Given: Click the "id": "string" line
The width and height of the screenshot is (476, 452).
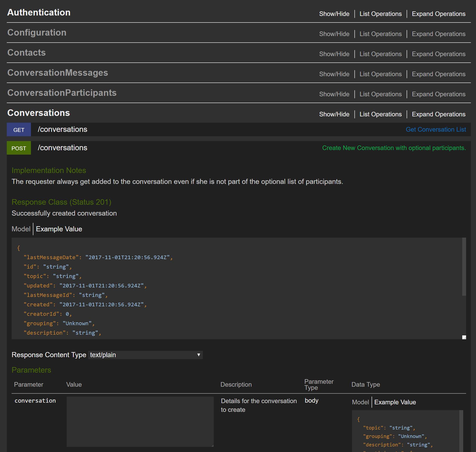Looking at the screenshot, I should [48, 267].
